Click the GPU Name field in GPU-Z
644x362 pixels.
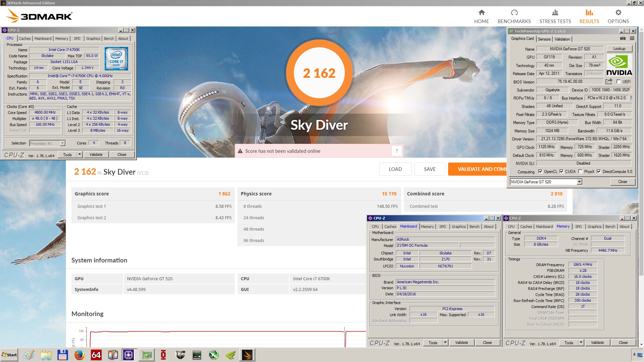pyautogui.click(x=570, y=49)
